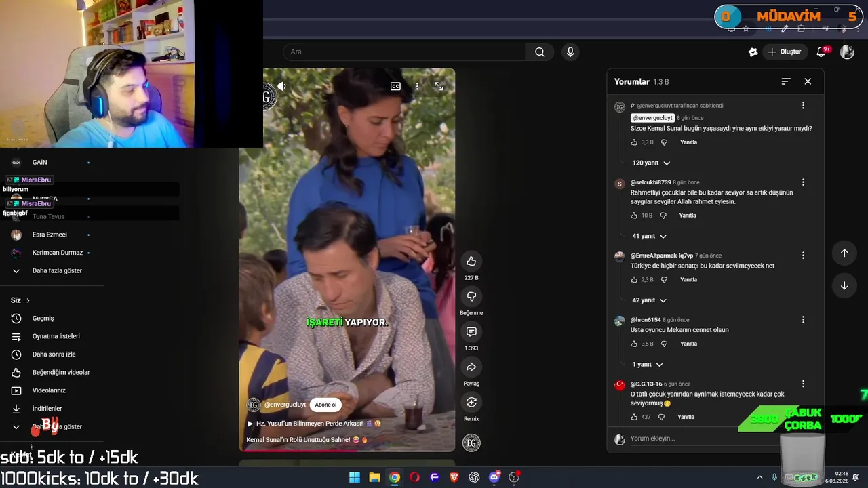Image resolution: width=868 pixels, height=488 pixels.
Task: Open the account avatar menu
Action: point(847,52)
